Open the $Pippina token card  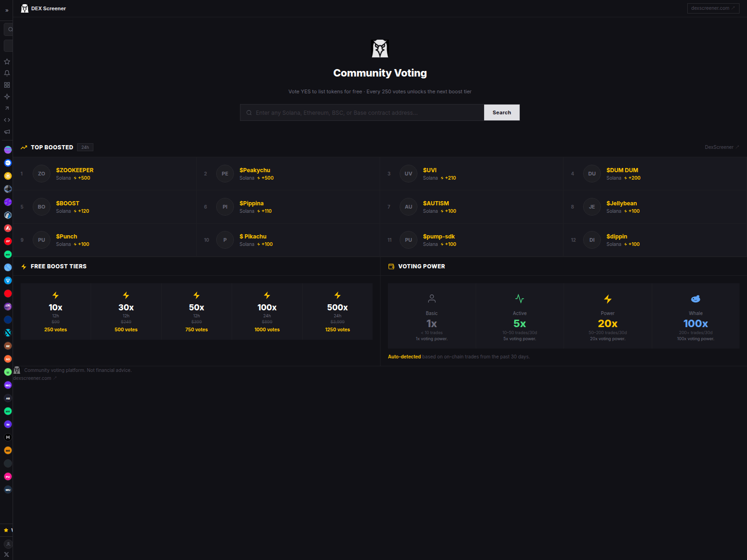point(288,207)
